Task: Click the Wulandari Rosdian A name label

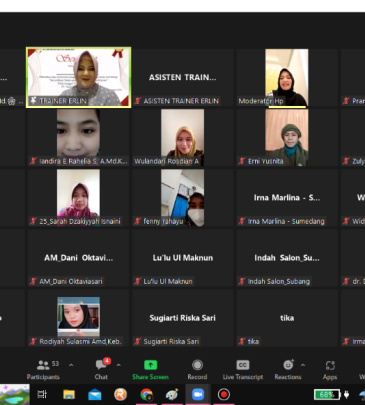Action: pyautogui.click(x=166, y=161)
